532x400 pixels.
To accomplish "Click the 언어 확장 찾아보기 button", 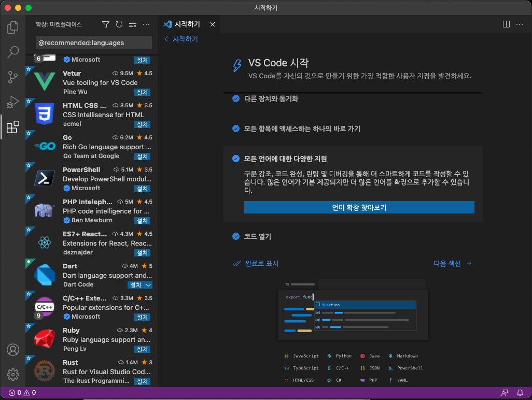I will pos(359,207).
